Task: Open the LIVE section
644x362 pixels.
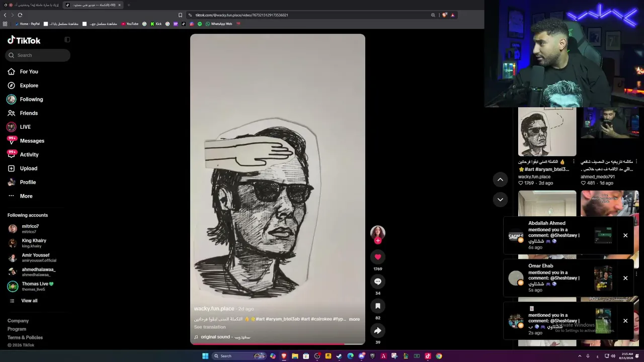Action: (x=19, y=127)
